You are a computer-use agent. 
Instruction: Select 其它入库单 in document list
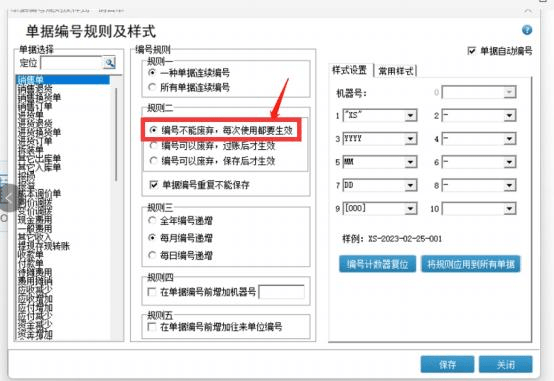[39, 167]
